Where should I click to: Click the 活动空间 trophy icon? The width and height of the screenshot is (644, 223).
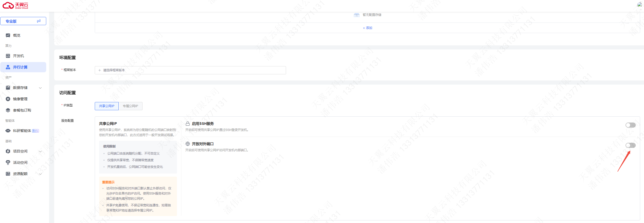[8, 163]
